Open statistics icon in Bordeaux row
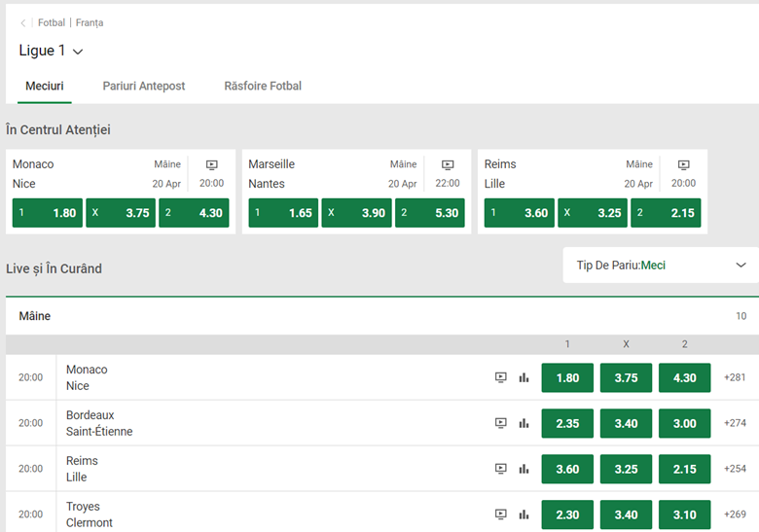Screen dimensions: 759x532 click(x=524, y=423)
